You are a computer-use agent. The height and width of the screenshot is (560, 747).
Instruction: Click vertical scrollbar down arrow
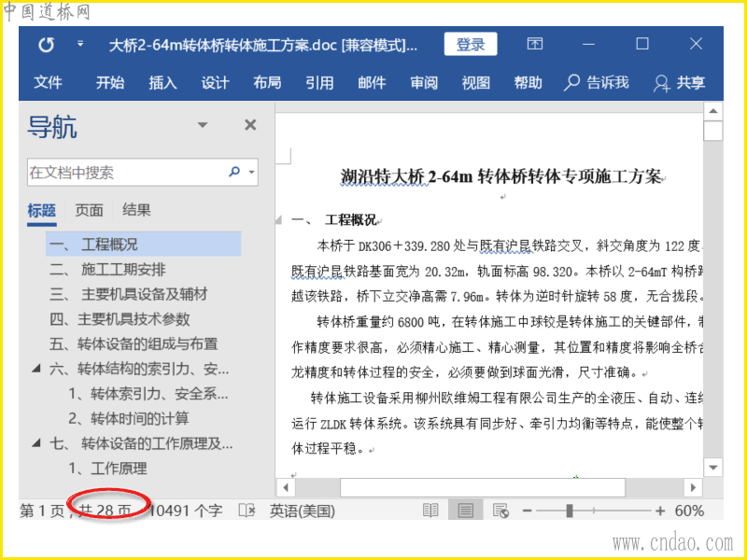[713, 468]
